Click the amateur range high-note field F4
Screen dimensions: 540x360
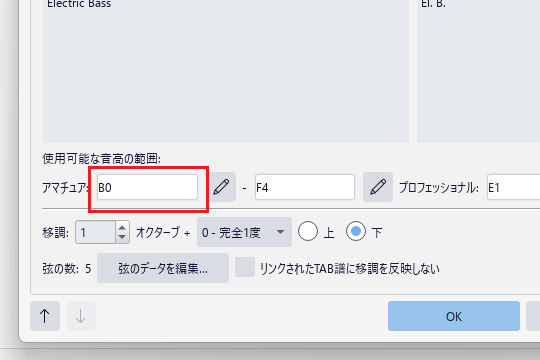click(x=305, y=187)
